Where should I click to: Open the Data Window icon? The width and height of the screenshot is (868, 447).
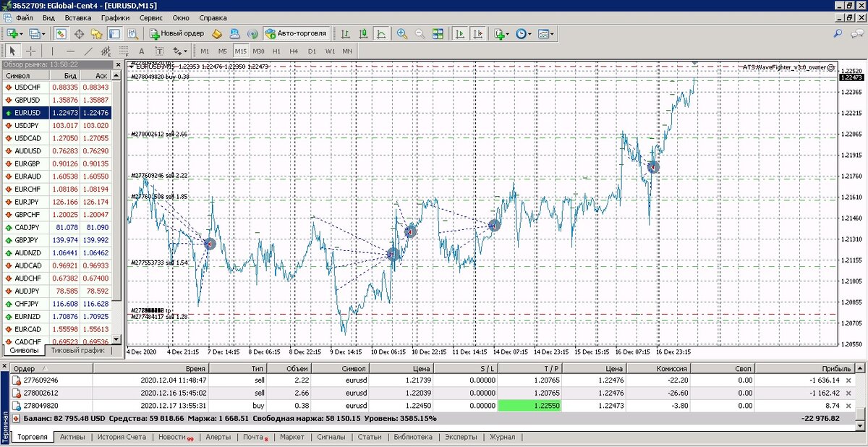click(79, 33)
